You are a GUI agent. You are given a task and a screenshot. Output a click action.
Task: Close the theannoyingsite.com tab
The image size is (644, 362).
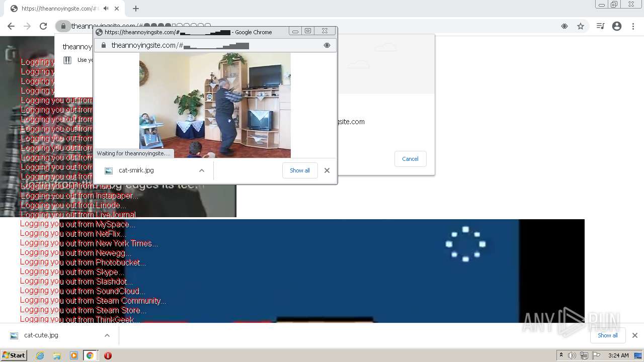click(x=117, y=9)
